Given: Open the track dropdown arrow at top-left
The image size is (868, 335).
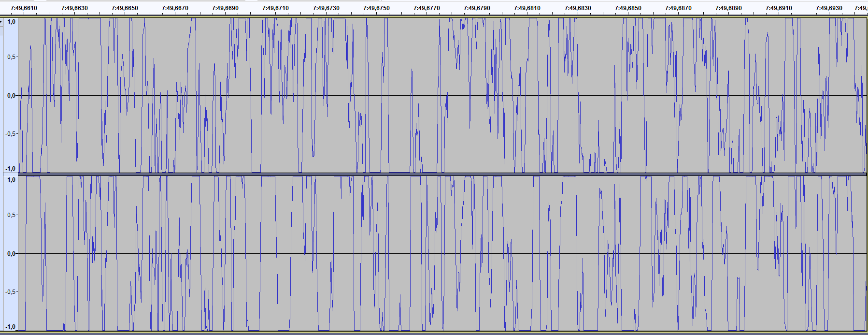Looking at the screenshot, I should (x=1, y=21).
